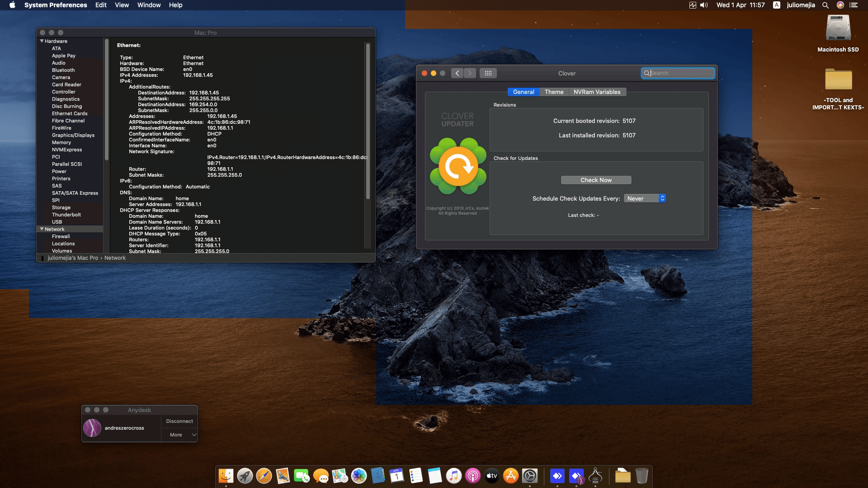Switch to the Theme tab in Clover

coord(554,92)
